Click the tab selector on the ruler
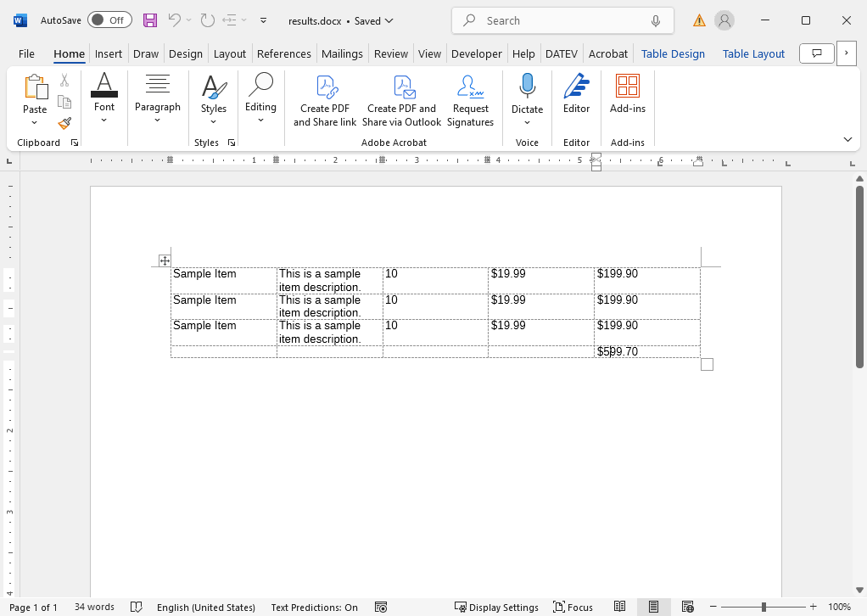 8,161
